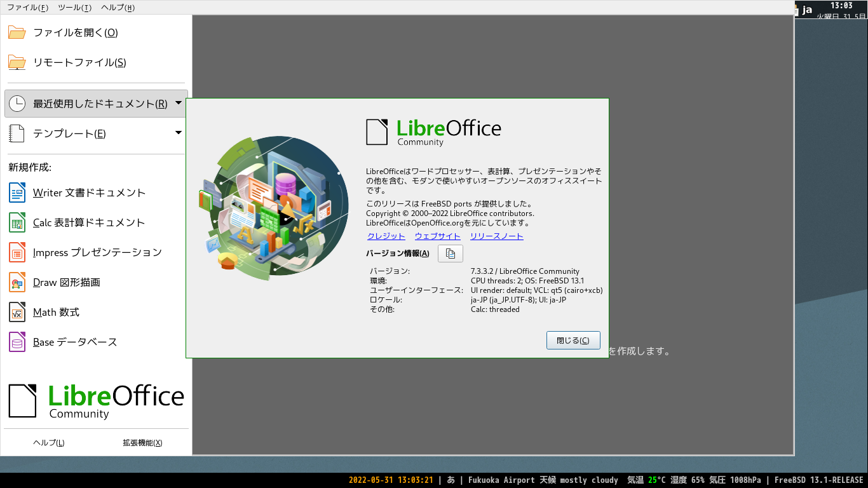This screenshot has width=868, height=488.
Task: Click the Calc: threaded text
Action: click(495, 309)
